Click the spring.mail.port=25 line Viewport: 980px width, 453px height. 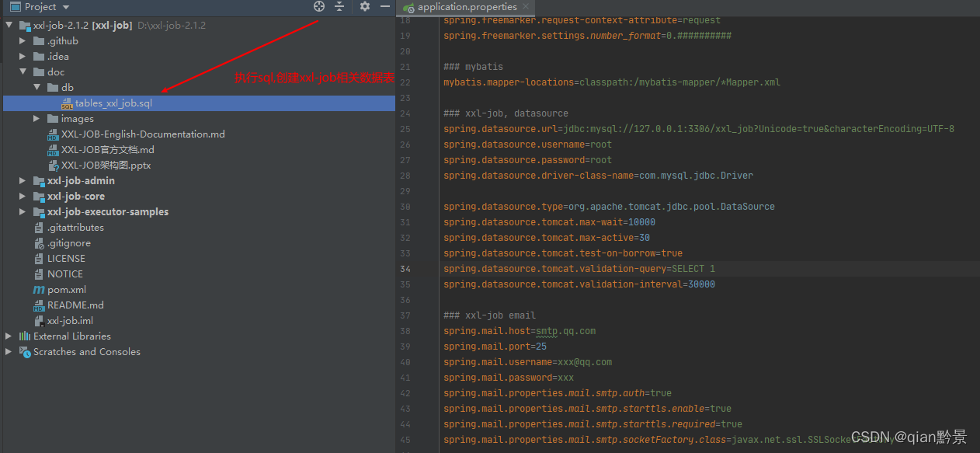pyautogui.click(x=495, y=347)
